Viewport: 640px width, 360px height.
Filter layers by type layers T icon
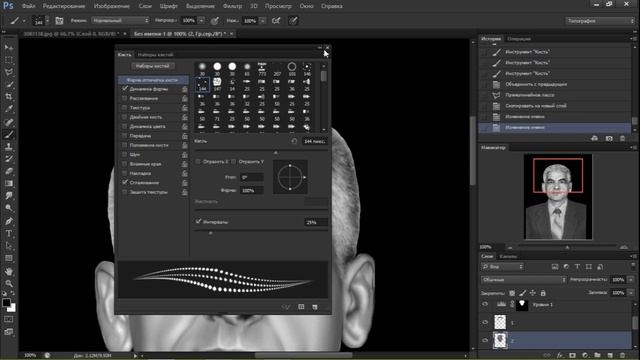[577, 267]
